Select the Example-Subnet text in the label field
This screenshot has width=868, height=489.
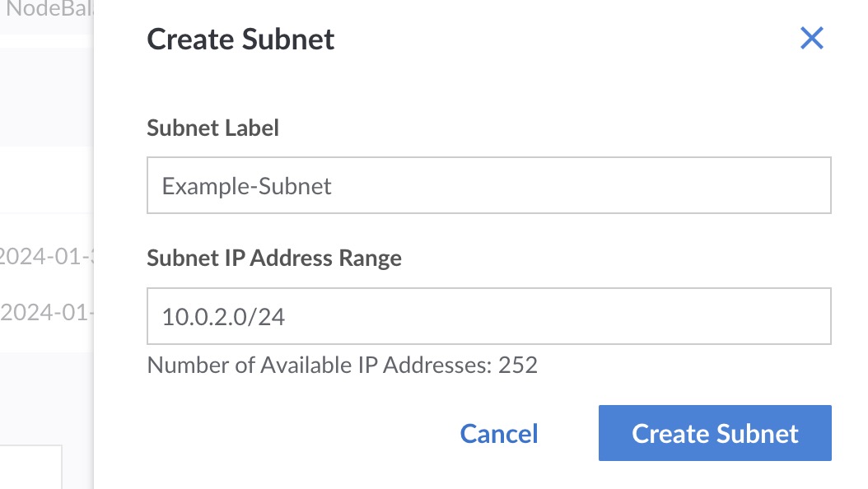click(246, 186)
